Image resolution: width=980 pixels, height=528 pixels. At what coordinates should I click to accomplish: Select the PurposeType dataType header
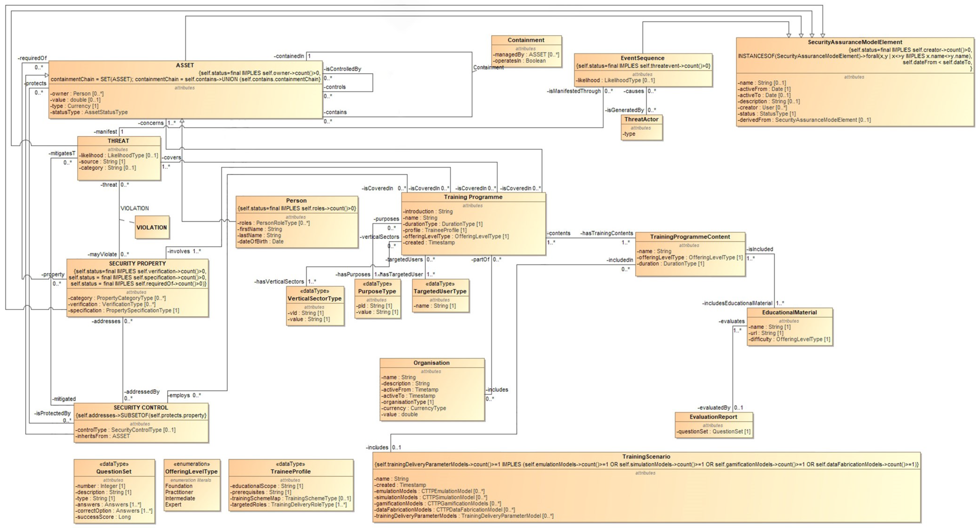[x=377, y=291]
